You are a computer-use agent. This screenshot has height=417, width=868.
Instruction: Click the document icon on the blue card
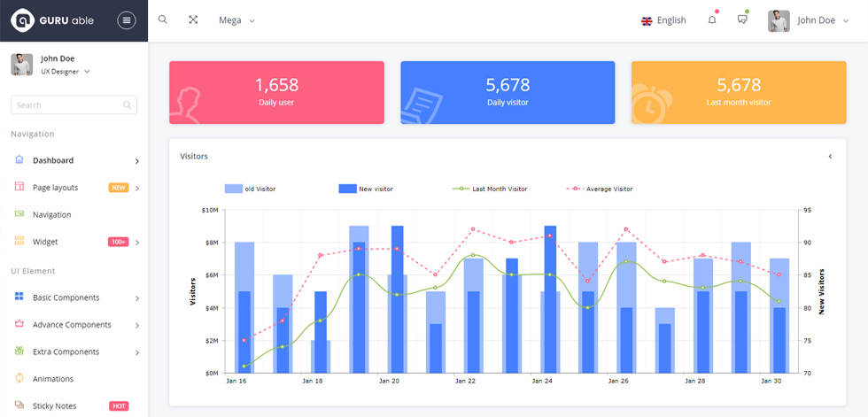tap(422, 106)
